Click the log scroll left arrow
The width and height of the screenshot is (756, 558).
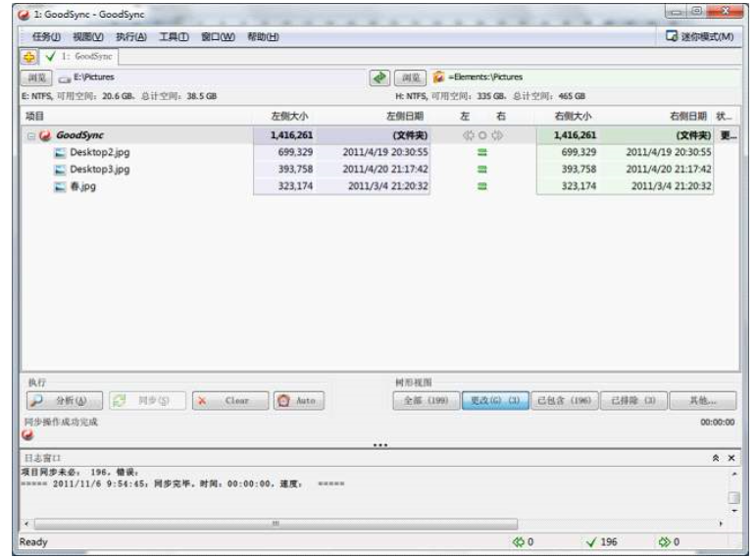coord(26,524)
